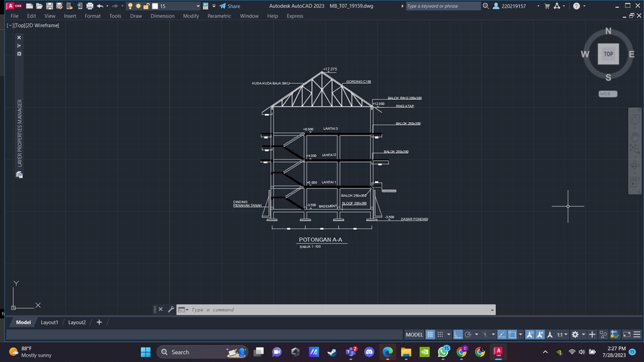Image resolution: width=644 pixels, height=362 pixels.
Task: Toggle snap mode in status bar
Action: pos(440,335)
